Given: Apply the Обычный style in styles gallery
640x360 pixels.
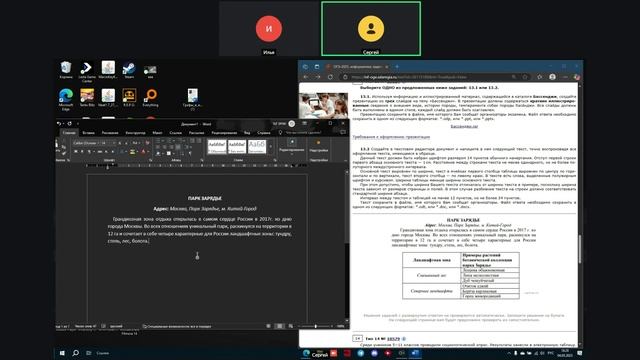Looking at the screenshot, I should click(x=217, y=147).
